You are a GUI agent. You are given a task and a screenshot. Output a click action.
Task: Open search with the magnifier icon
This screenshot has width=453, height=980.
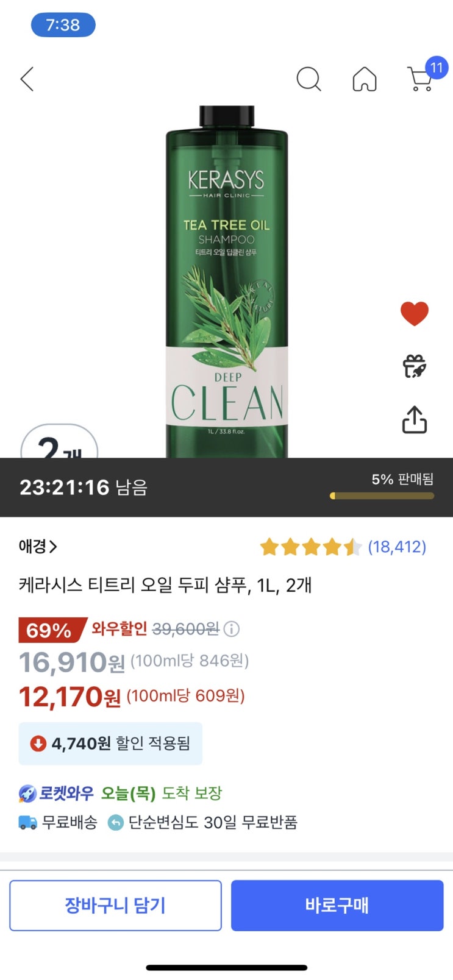309,79
